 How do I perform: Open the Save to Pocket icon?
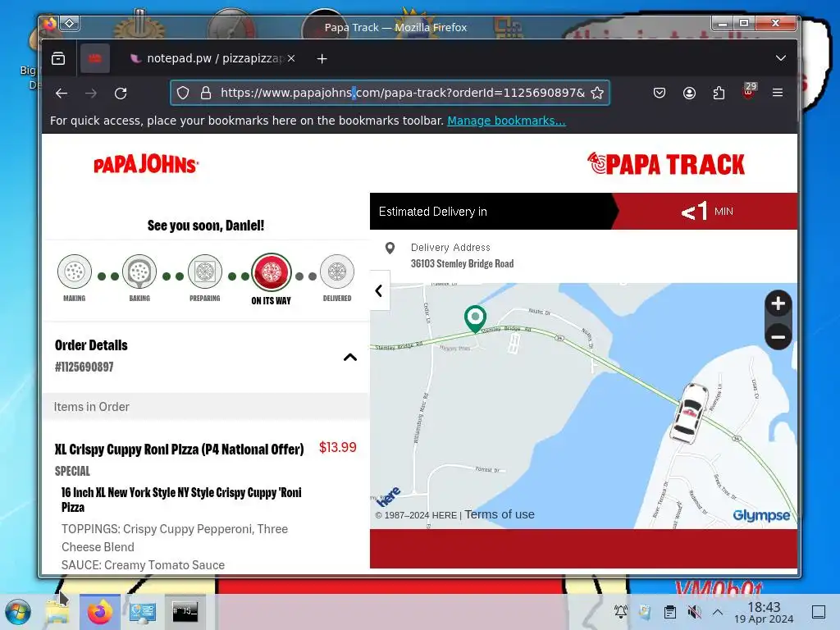(x=660, y=93)
